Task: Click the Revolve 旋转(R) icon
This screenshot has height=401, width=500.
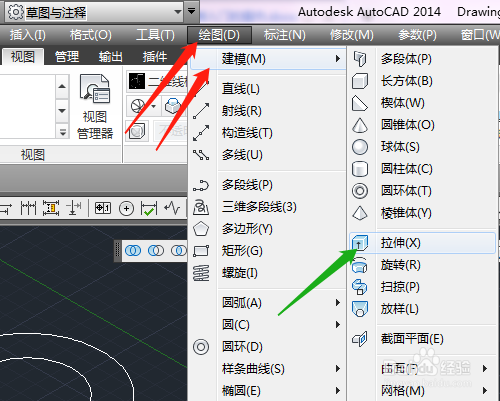Action: point(360,265)
